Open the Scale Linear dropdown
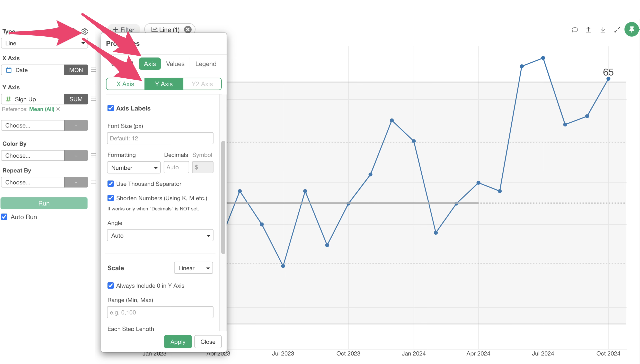This screenshot has width=640, height=364. click(x=193, y=268)
